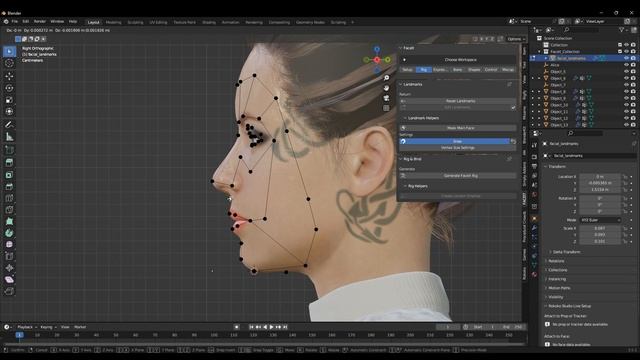The image size is (640, 360).
Task: Select the Edge Slide tool
Action: click(9, 256)
